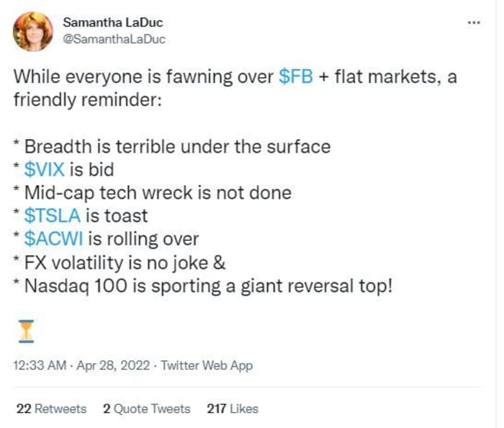Follow the $TSLA cashtag link
This screenshot has height=428, width=504.
[x=52, y=215]
